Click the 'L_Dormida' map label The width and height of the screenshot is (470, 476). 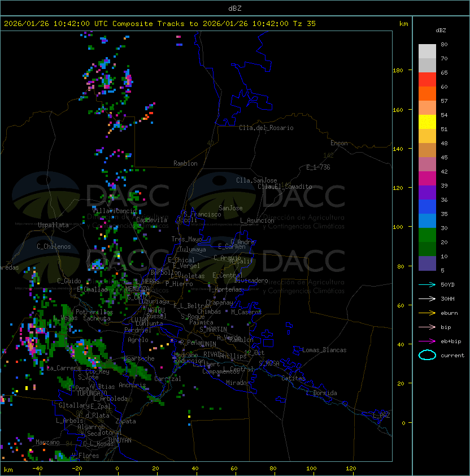click(321, 393)
